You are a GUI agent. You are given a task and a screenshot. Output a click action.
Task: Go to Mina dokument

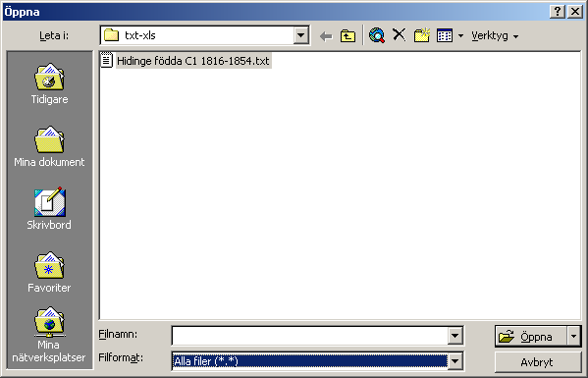(x=49, y=146)
